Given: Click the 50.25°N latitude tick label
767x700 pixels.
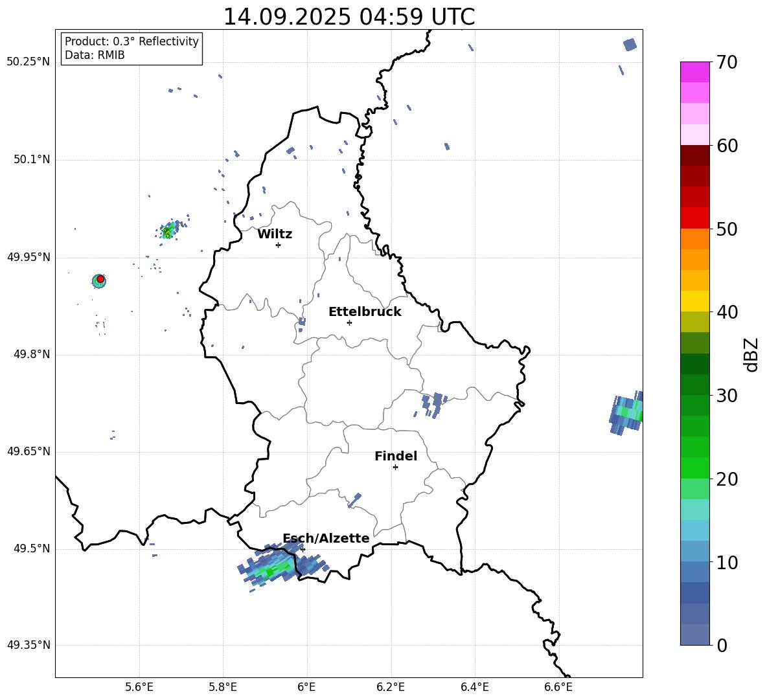Looking at the screenshot, I should tap(29, 62).
